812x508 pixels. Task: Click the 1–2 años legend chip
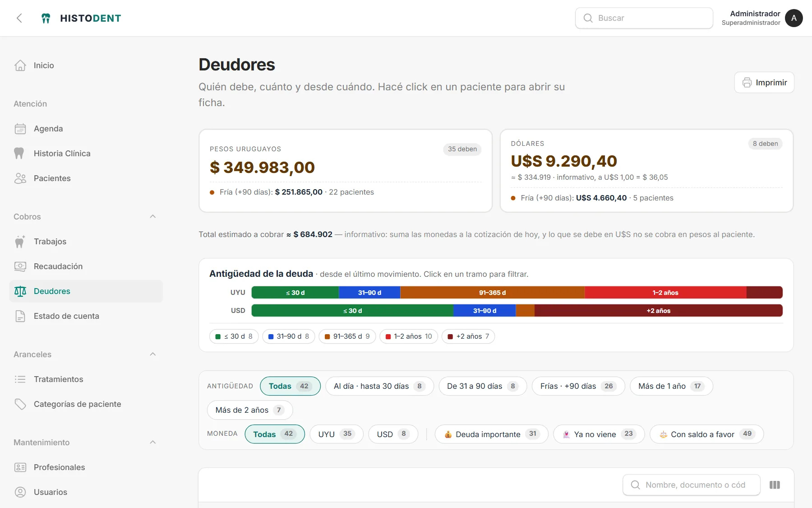tap(409, 336)
